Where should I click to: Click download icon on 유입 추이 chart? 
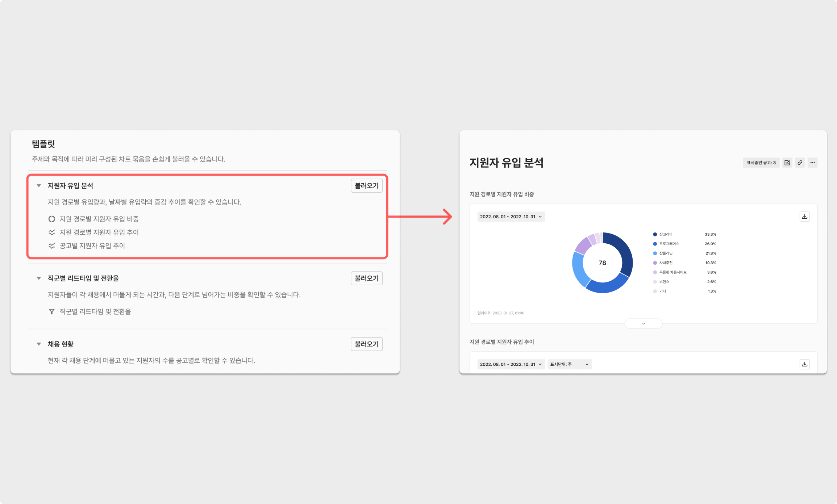pyautogui.click(x=804, y=364)
